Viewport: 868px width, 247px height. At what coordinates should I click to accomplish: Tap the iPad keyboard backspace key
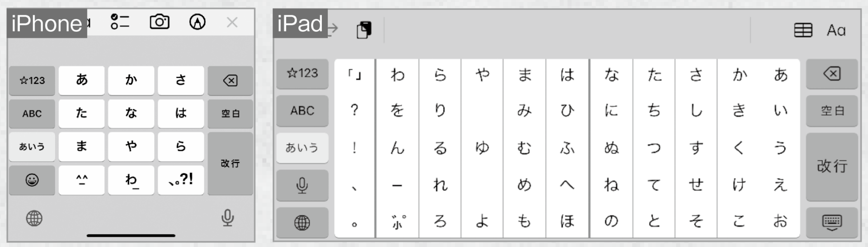[831, 74]
